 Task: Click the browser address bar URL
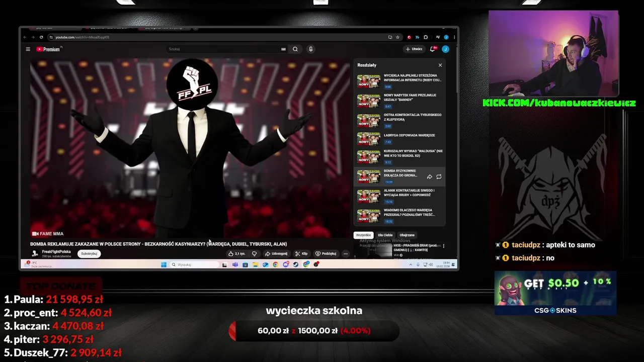82,37
